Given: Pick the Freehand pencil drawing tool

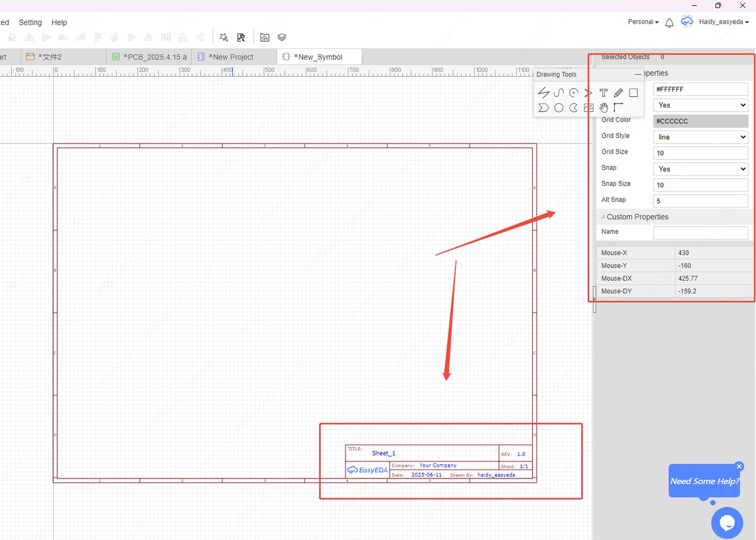Looking at the screenshot, I should [x=618, y=93].
